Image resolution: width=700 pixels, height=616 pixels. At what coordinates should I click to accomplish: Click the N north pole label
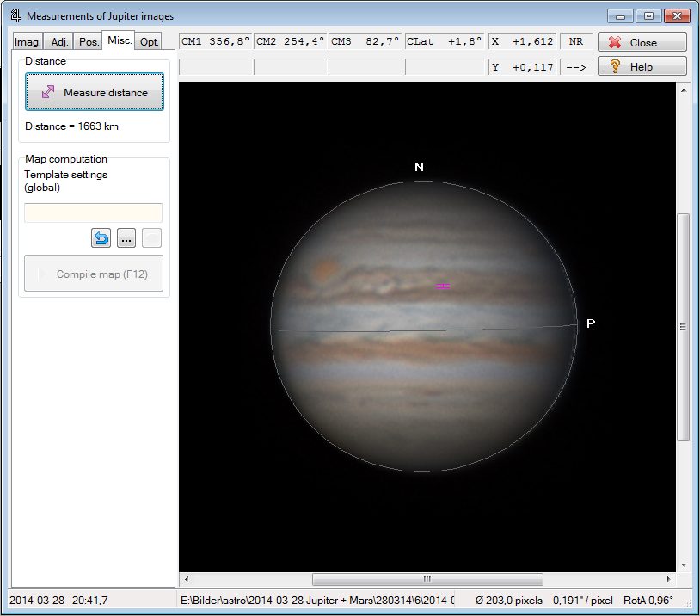click(419, 167)
